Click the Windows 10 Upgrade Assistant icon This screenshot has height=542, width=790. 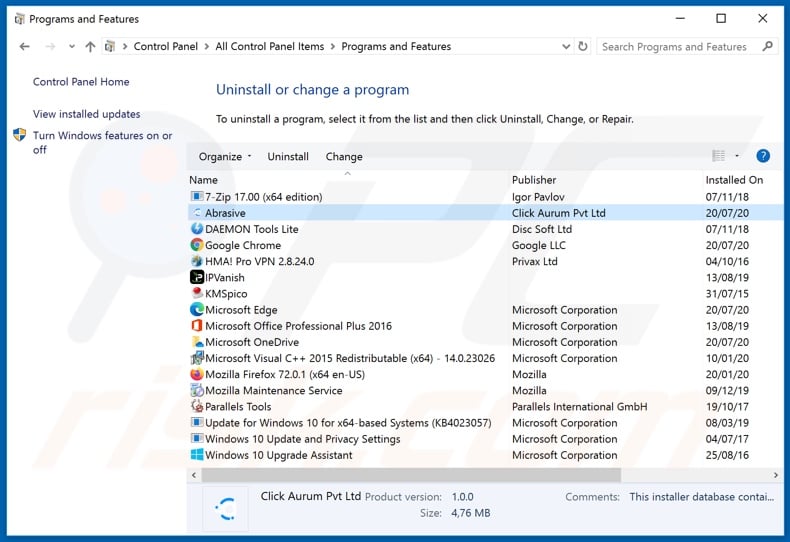196,454
